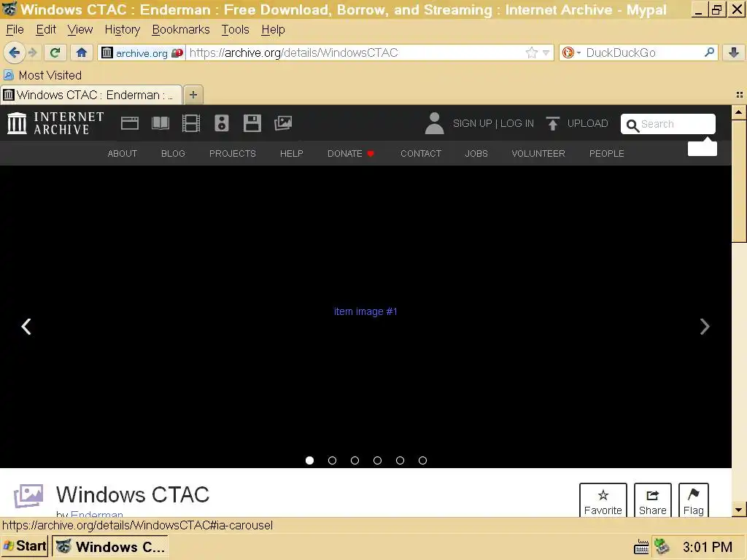Show previous carousel image with left chevron
Viewport: 747px width, 560px height.
[26, 327]
